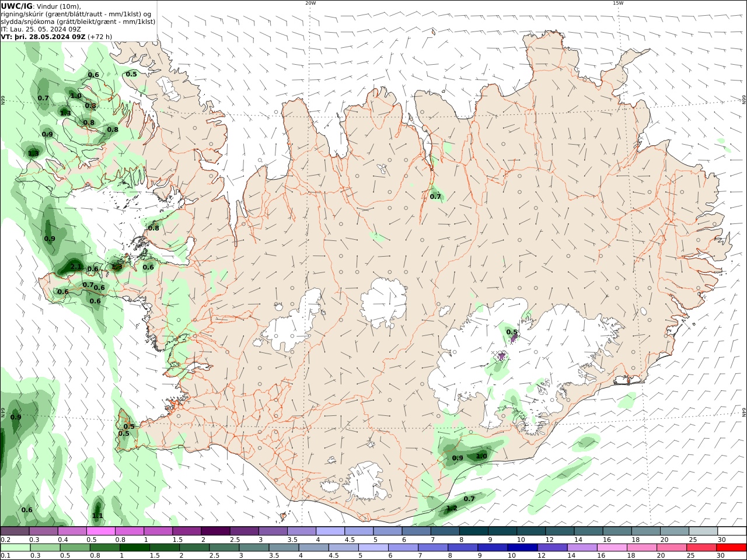Click the purple snow star marker on glacier
Image resolution: width=747 pixels, height=560 pixels.
point(501,356)
